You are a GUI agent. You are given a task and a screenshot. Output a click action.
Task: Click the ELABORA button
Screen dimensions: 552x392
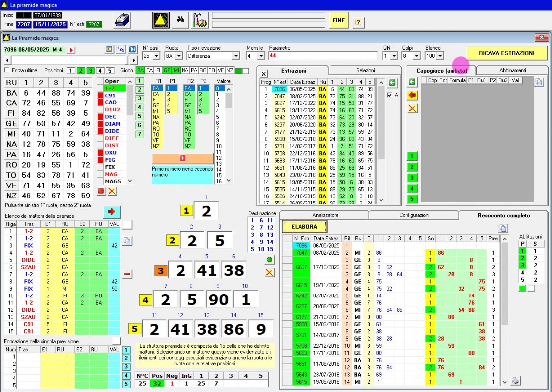click(x=305, y=226)
